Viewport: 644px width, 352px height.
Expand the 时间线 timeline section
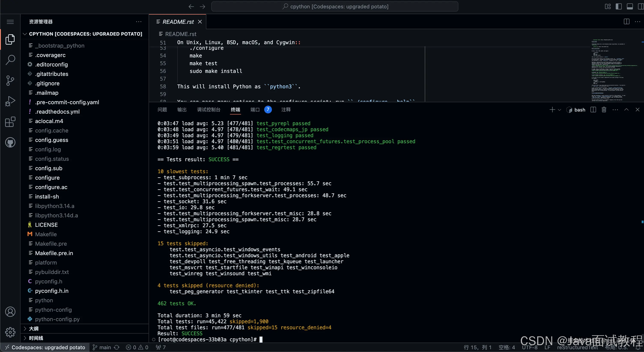tap(85, 338)
